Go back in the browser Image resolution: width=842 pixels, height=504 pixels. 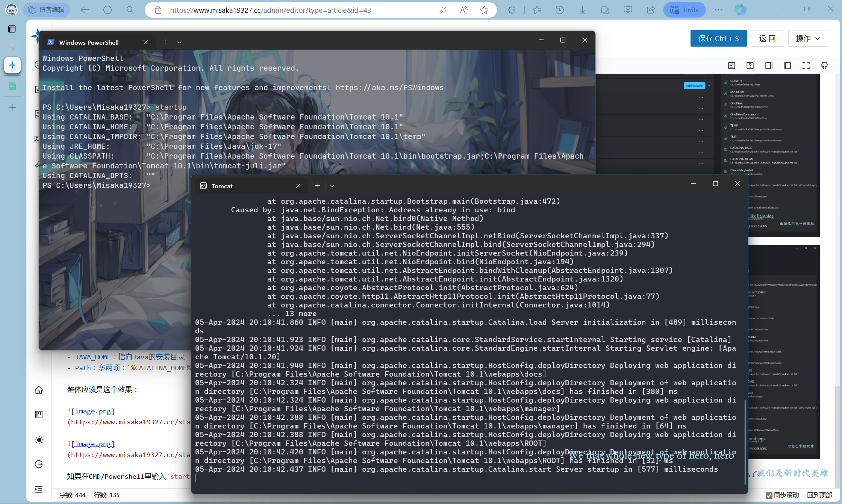[85, 10]
